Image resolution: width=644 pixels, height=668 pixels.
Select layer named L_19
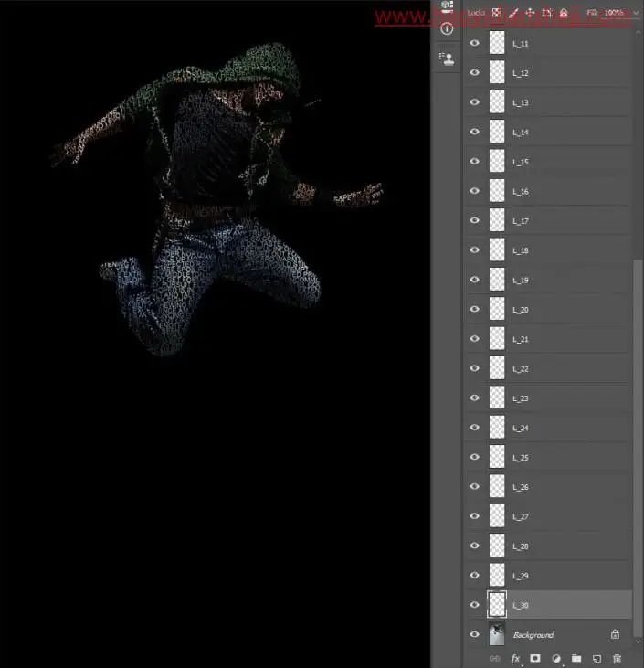click(x=521, y=281)
